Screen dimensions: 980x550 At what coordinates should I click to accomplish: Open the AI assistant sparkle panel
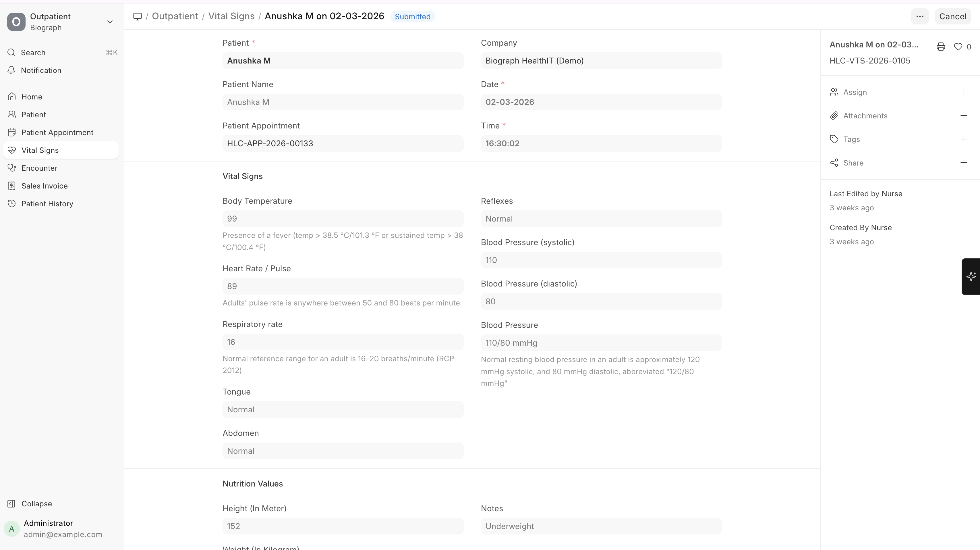click(971, 277)
